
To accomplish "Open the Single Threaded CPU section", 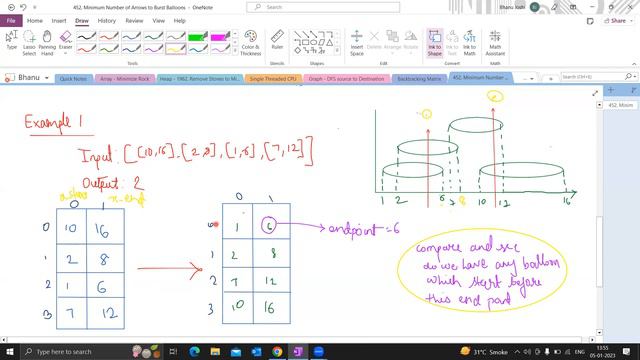I will pos(273,79).
